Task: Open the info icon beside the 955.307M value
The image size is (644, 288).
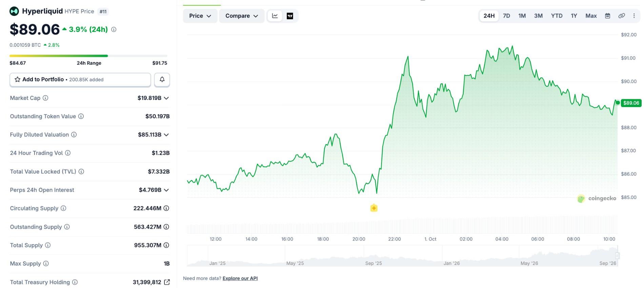Action: pyautogui.click(x=166, y=245)
